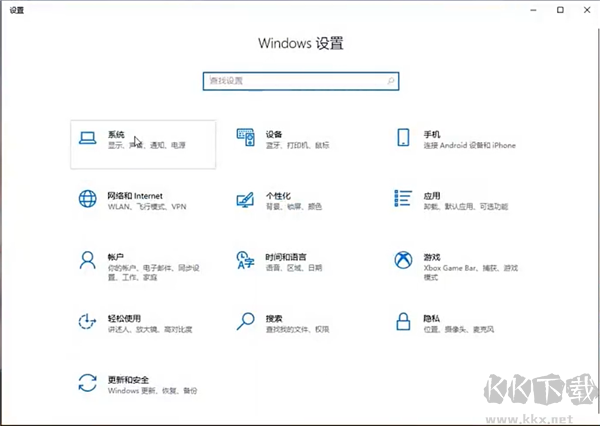The width and height of the screenshot is (600, 426).
Task: Open the Time & Language icon
Action: pyautogui.click(x=245, y=260)
